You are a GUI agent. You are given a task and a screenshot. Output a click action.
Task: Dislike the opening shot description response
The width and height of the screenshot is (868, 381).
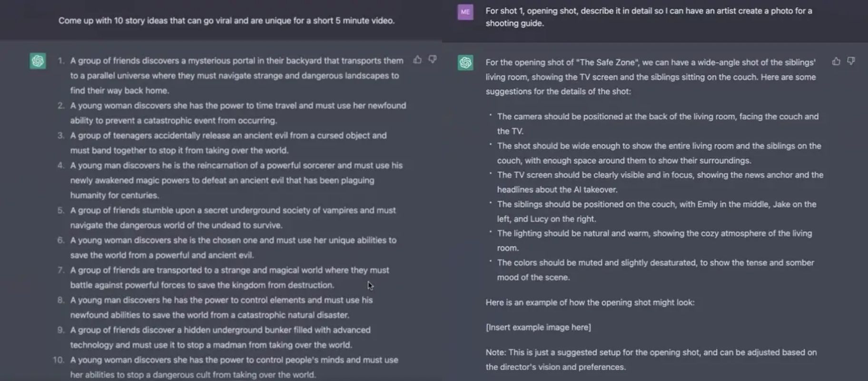pos(851,61)
